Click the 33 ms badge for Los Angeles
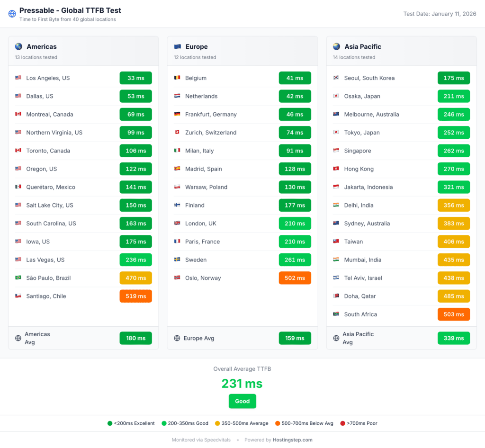Viewport: 485px width, 448px height. pos(135,78)
